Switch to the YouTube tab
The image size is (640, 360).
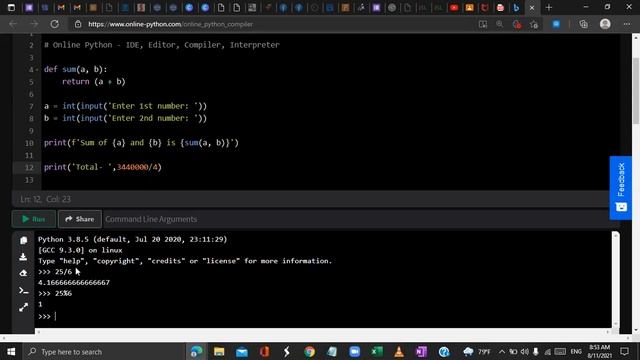coord(454,7)
